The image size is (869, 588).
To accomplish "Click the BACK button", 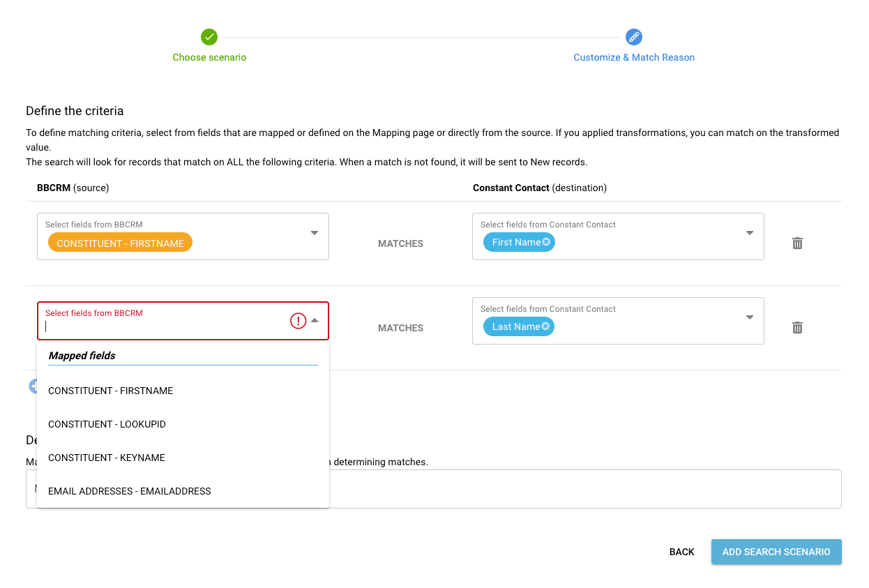I will 681,552.
